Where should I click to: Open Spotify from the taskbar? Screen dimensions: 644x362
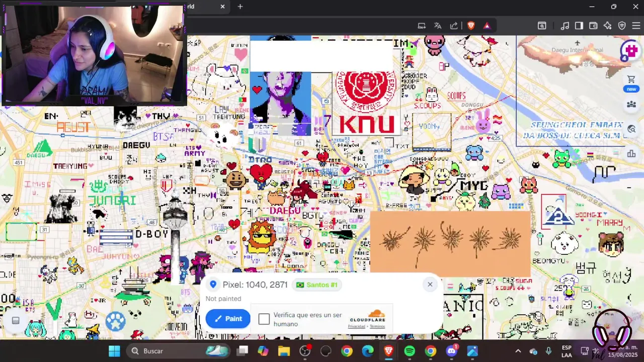click(x=410, y=351)
